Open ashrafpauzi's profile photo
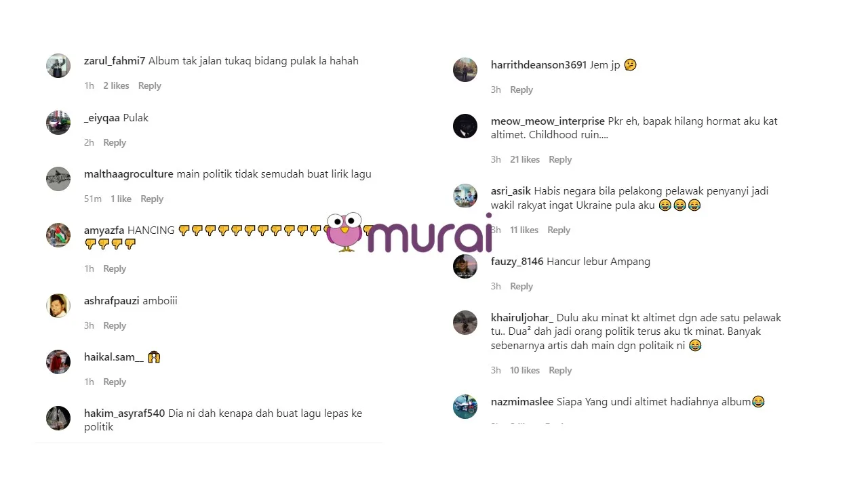868x488 pixels. [58, 306]
